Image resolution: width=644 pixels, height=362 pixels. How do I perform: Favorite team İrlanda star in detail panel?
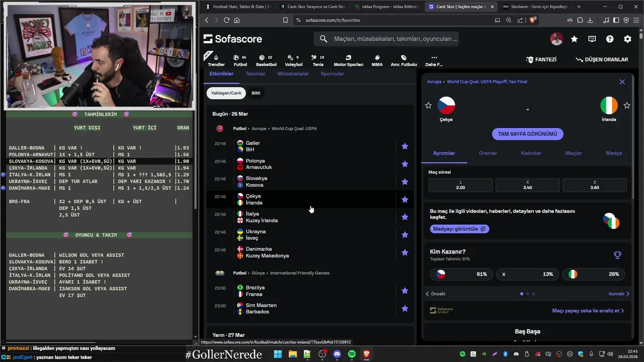[x=627, y=105]
